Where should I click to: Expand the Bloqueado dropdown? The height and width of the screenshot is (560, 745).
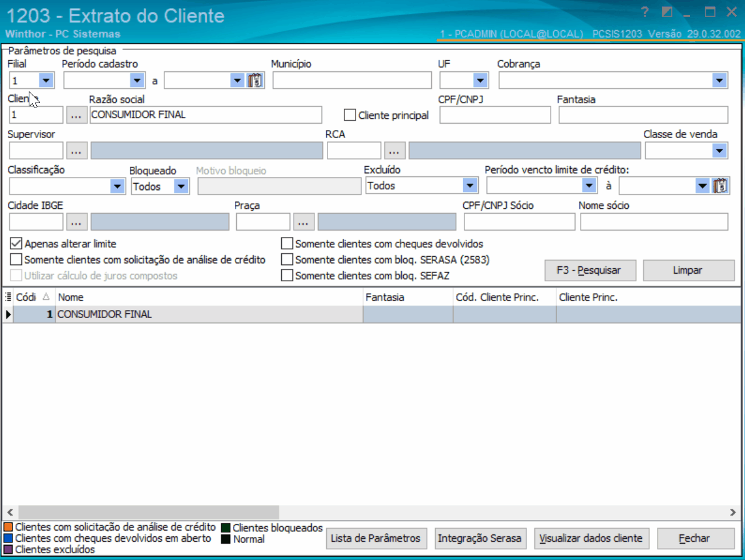[x=181, y=186]
